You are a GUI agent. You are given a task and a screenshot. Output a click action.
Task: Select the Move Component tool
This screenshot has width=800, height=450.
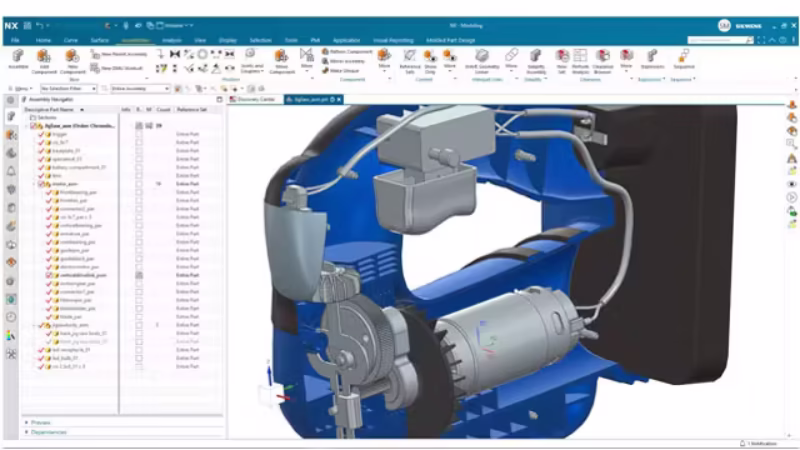pyautogui.click(x=281, y=58)
